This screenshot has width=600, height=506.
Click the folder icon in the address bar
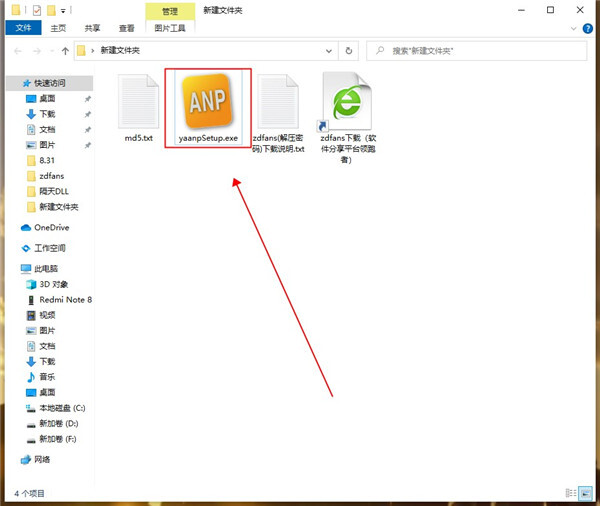tap(81, 51)
